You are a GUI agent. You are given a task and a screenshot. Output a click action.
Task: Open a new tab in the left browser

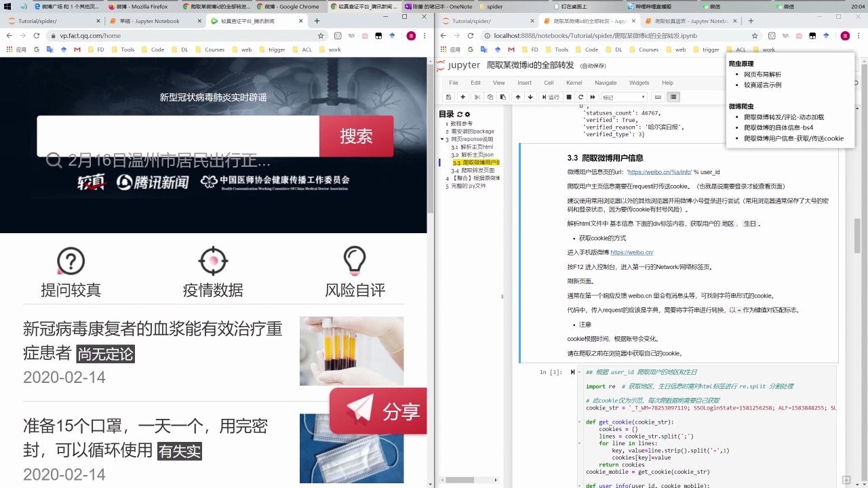(x=317, y=21)
